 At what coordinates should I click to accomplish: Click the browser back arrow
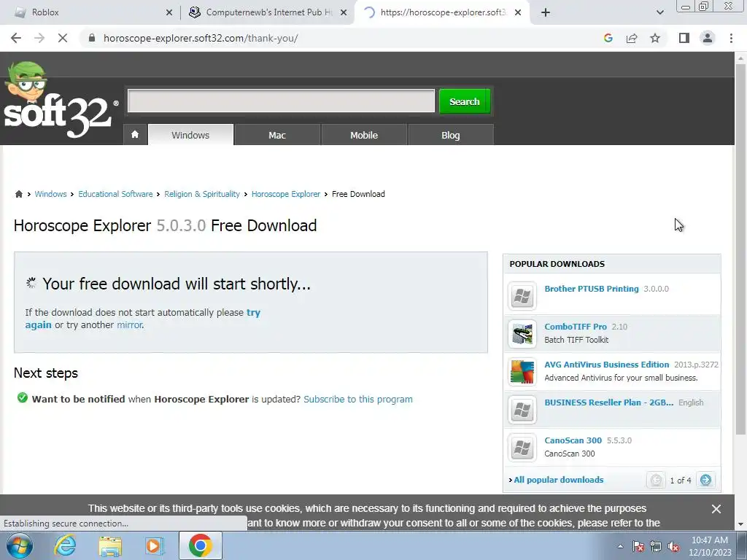16,38
